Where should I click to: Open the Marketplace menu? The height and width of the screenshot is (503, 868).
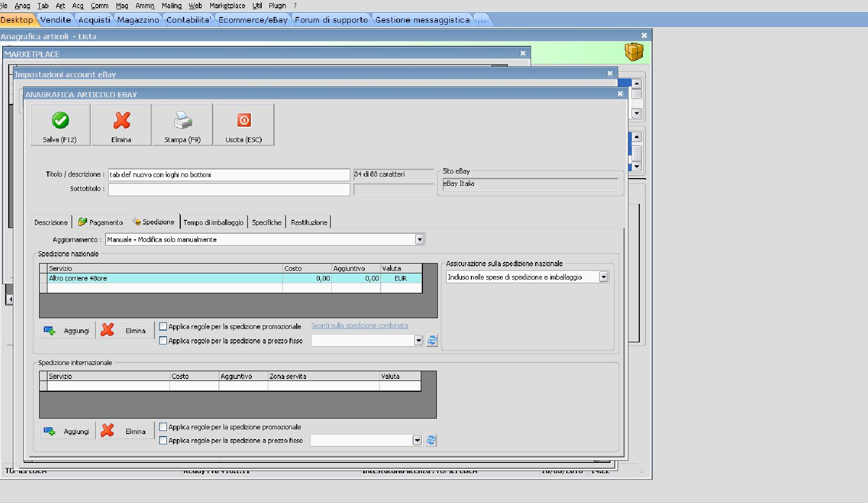tap(227, 6)
